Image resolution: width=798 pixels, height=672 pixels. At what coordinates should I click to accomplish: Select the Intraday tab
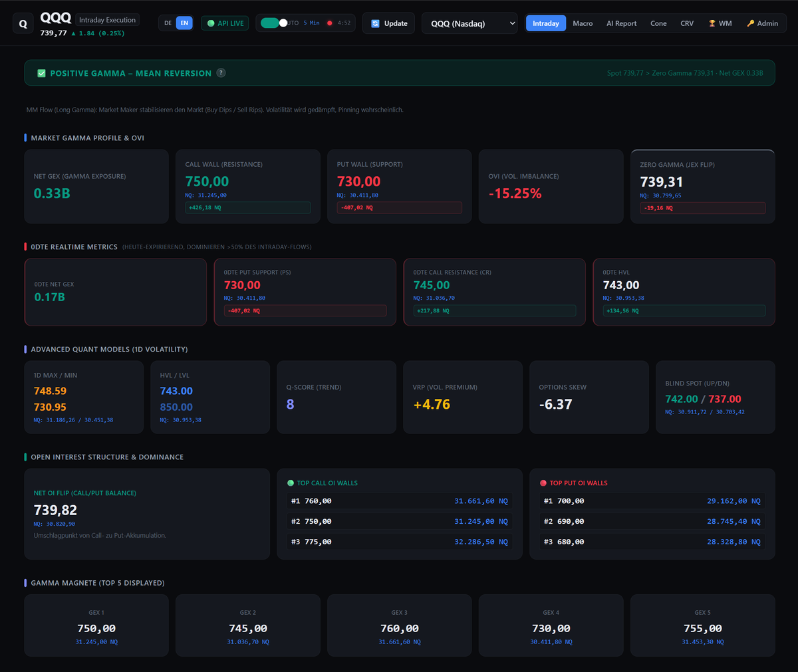tap(546, 23)
